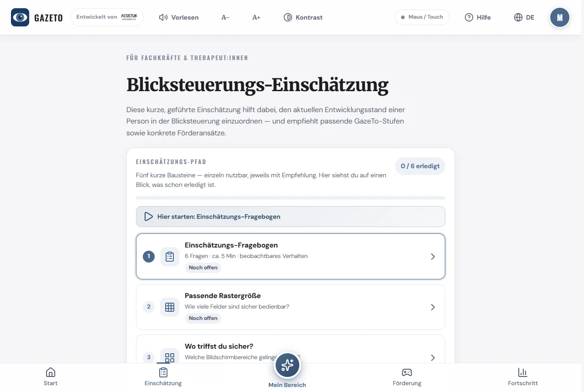Click Noch offen tag under Einschätzungs-Fragebogen

click(x=203, y=268)
